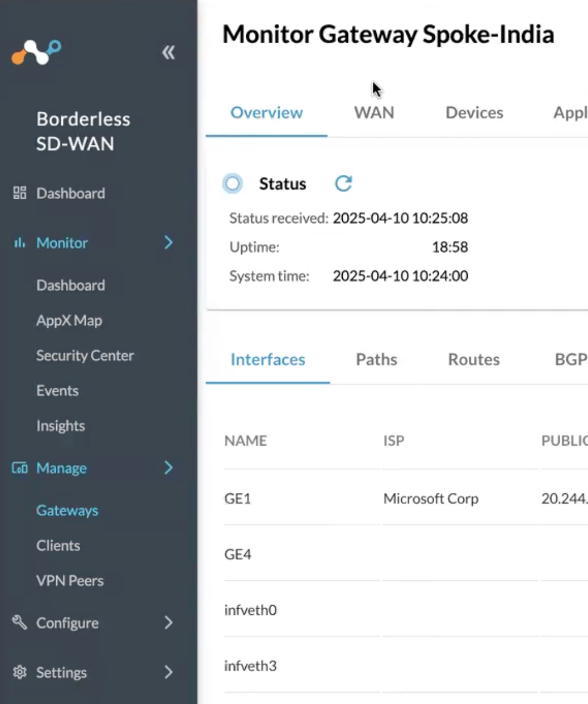588x704 pixels.
Task: Open the Dashboard item under Monitor
Action: [x=70, y=285]
